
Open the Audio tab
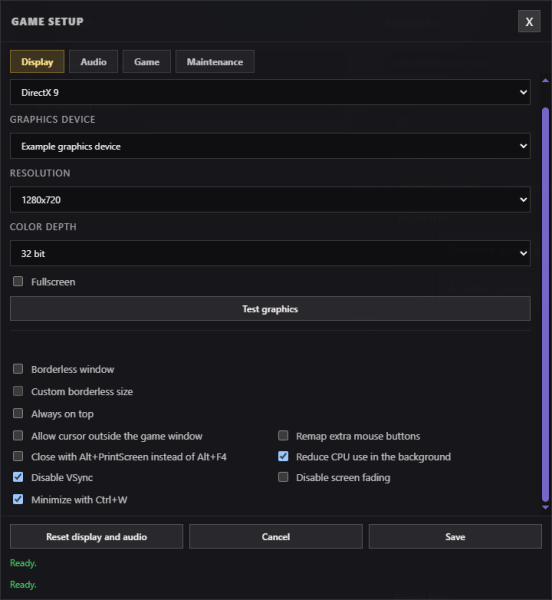pyautogui.click(x=93, y=62)
